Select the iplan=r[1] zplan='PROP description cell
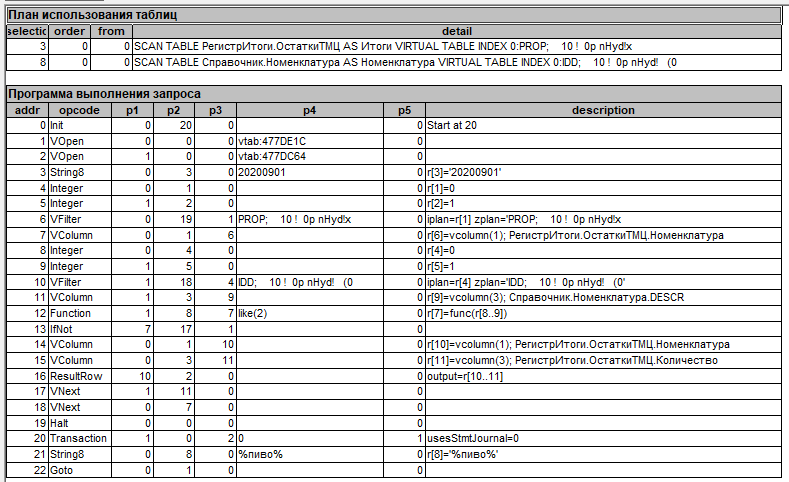 point(603,219)
